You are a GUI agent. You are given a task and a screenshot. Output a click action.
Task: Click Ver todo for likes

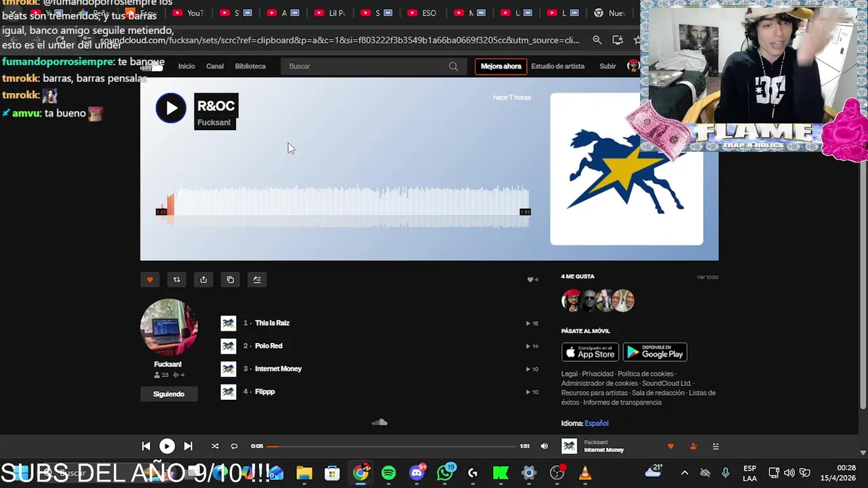coord(707,277)
